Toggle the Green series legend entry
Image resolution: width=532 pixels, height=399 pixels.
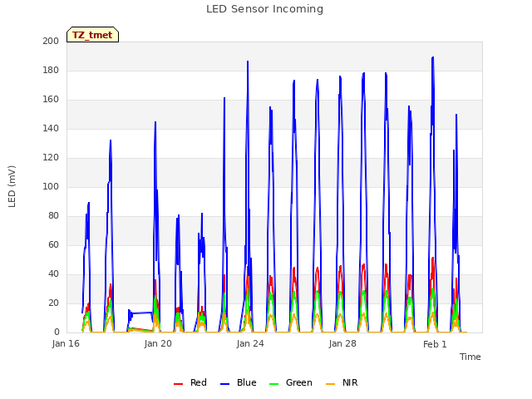pos(290,382)
